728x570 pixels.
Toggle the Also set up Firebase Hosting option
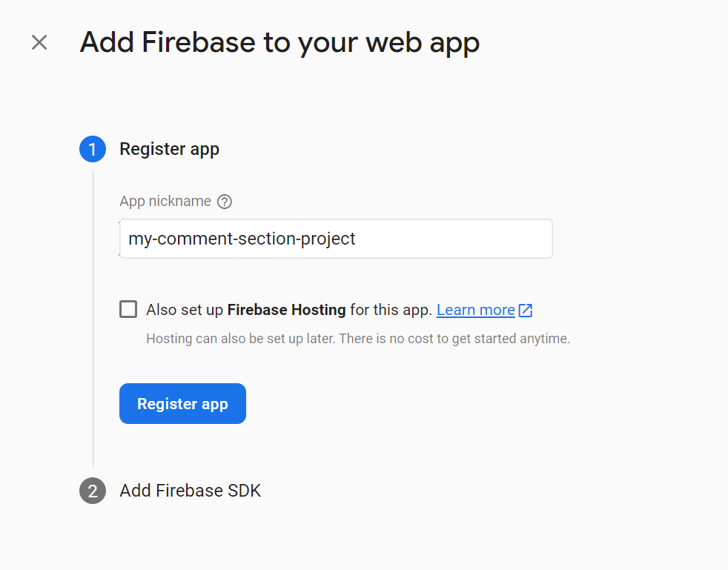(x=128, y=309)
